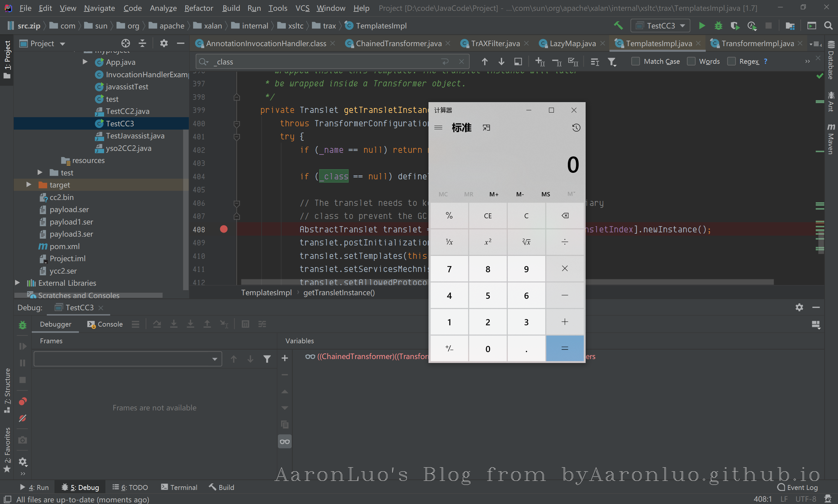The image size is (838, 504).
Task: Open calculator history icon
Action: coord(576,128)
